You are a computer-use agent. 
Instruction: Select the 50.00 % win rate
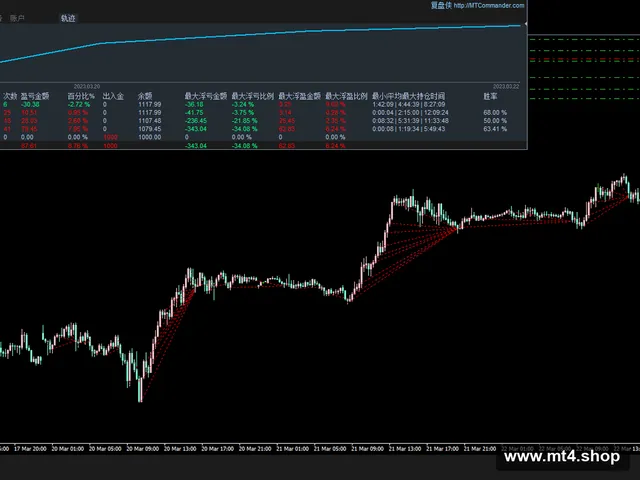click(495, 121)
